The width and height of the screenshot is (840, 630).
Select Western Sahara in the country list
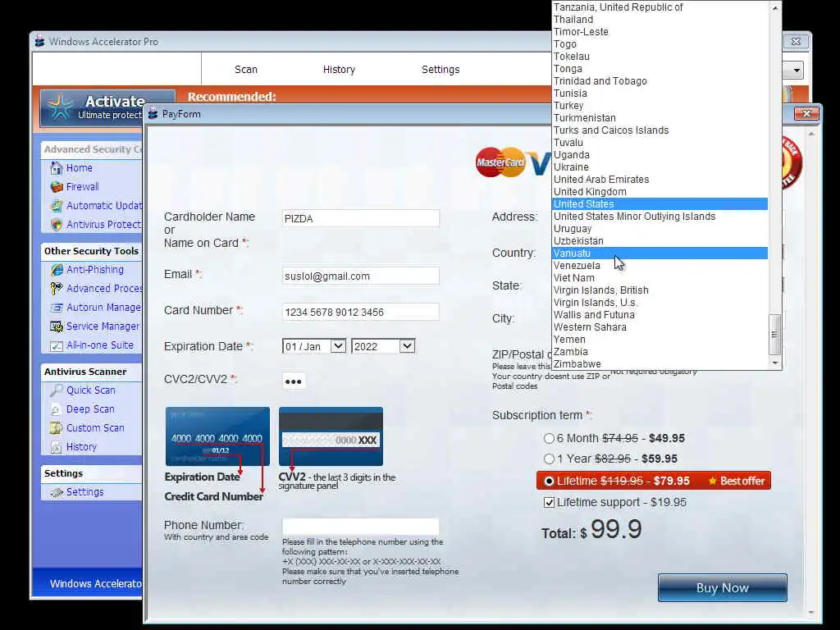pos(660,327)
